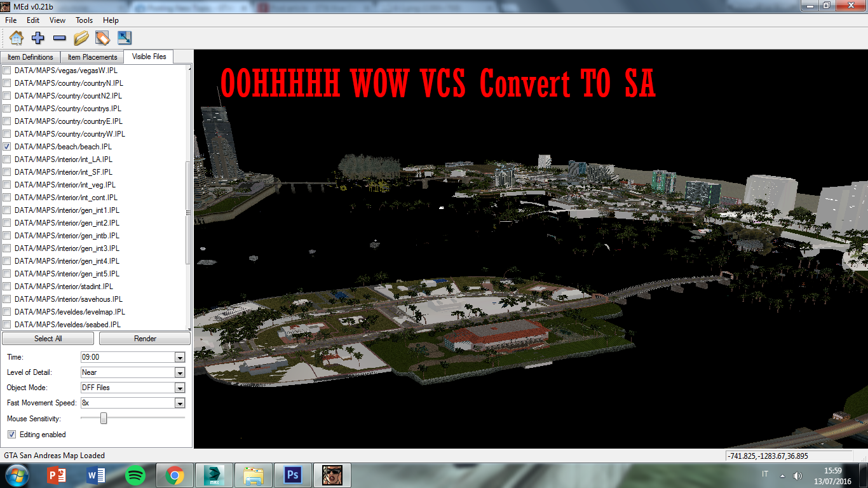Open the Fast Movement Speed dropdown

[x=180, y=403]
